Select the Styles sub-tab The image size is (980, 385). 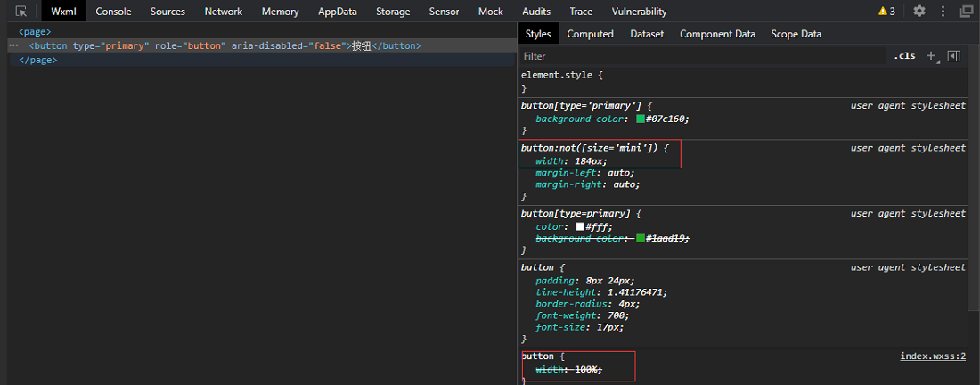click(x=538, y=34)
